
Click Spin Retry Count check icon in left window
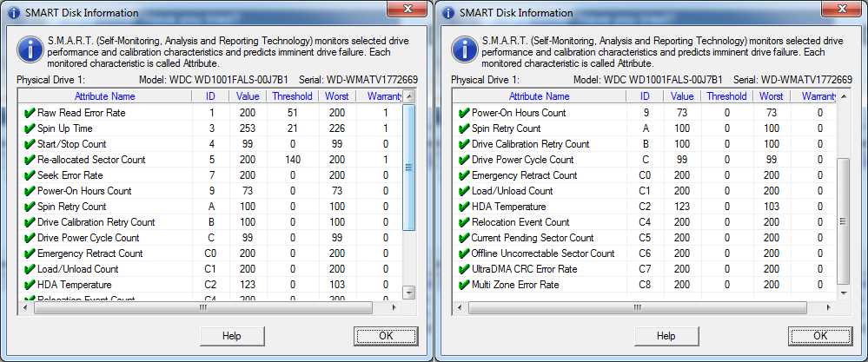pos(30,207)
